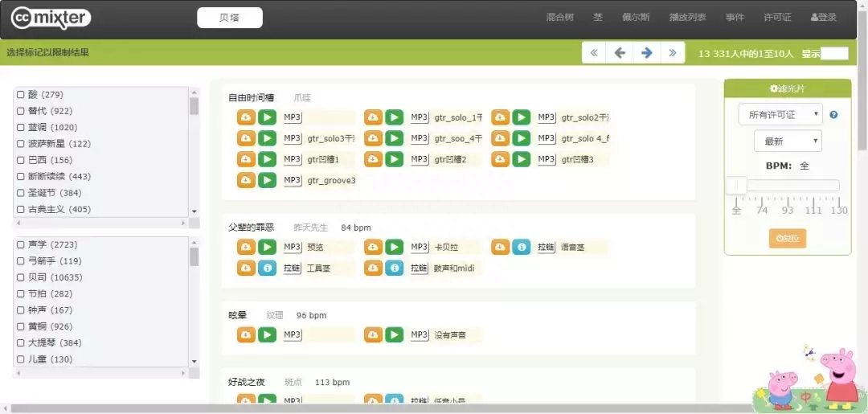Download the gtr_solo3 MP3 file

[x=247, y=138]
